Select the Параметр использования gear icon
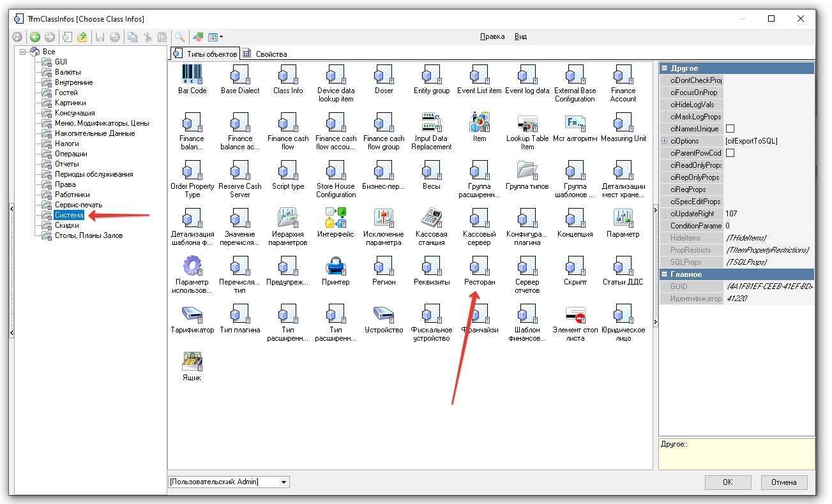The width and height of the screenshot is (832, 504). pyautogui.click(x=192, y=275)
